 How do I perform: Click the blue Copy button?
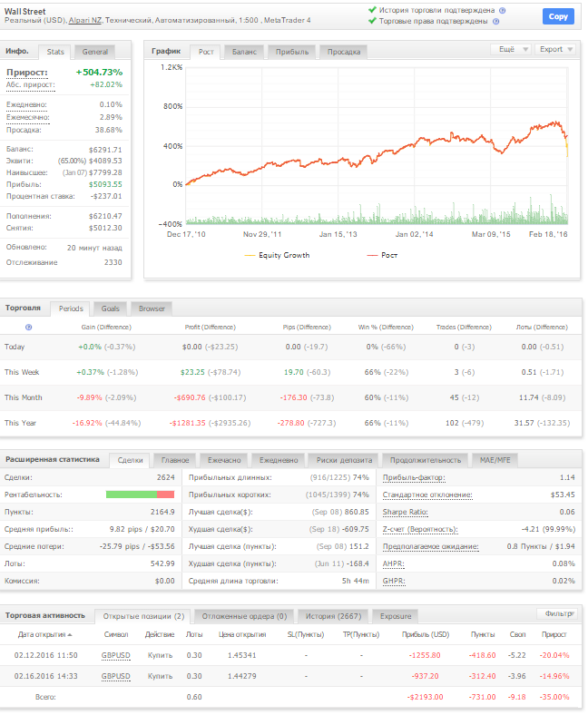[558, 16]
